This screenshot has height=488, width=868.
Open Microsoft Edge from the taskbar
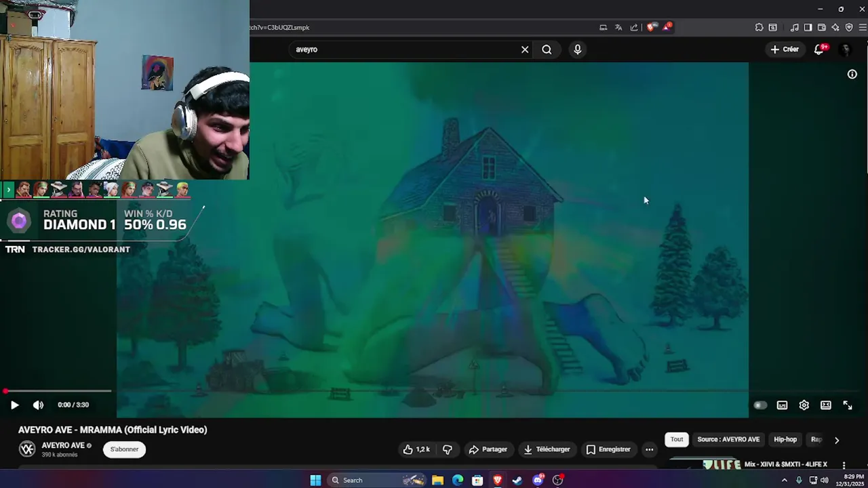point(458,480)
